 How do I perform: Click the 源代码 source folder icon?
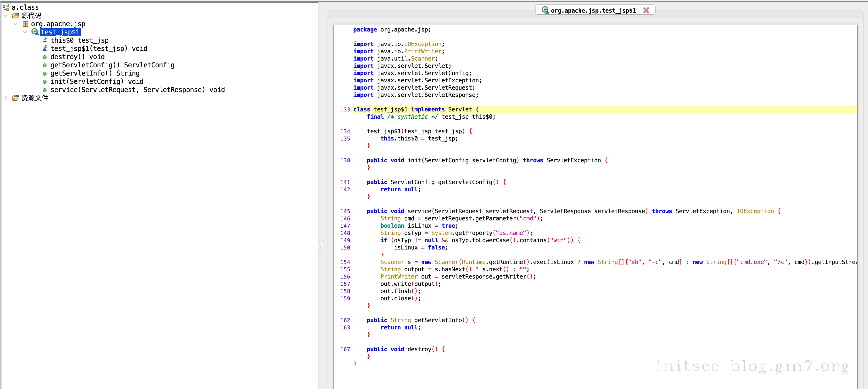(16, 16)
